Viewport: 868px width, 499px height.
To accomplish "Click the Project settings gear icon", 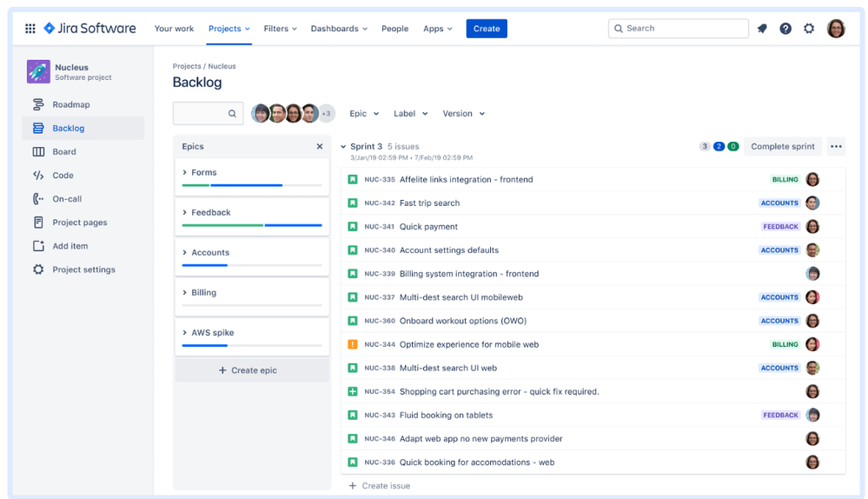I will tap(38, 269).
